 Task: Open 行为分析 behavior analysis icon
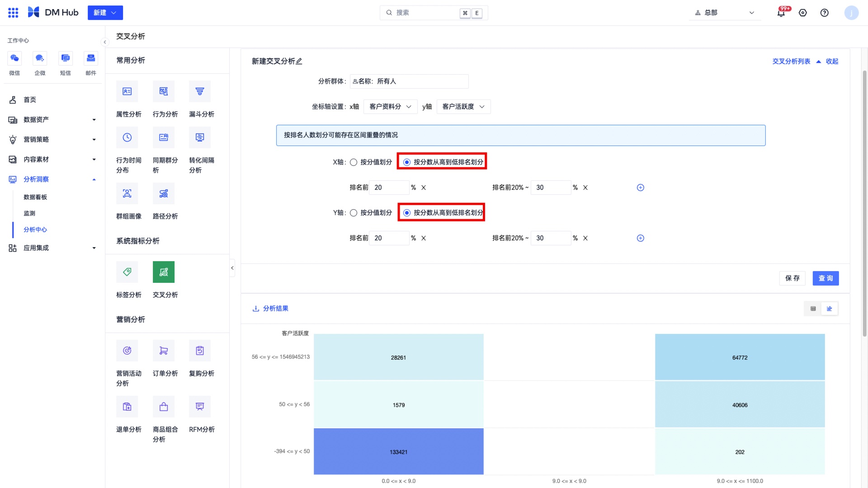click(x=164, y=91)
